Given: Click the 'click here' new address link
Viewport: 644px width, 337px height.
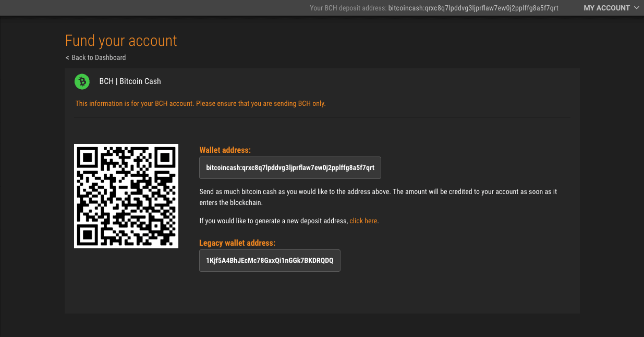Looking at the screenshot, I should pos(363,221).
